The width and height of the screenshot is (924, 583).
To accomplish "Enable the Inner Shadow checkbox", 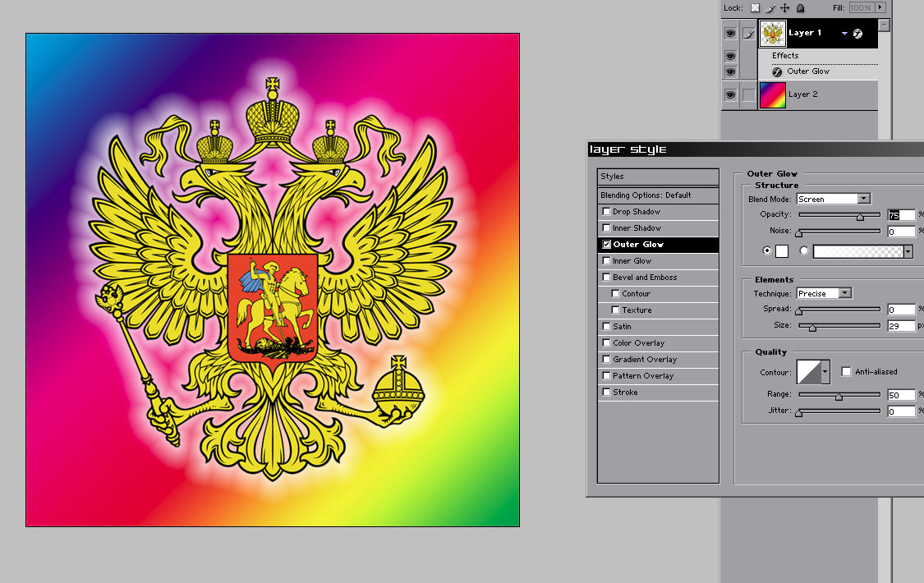I will coord(606,228).
